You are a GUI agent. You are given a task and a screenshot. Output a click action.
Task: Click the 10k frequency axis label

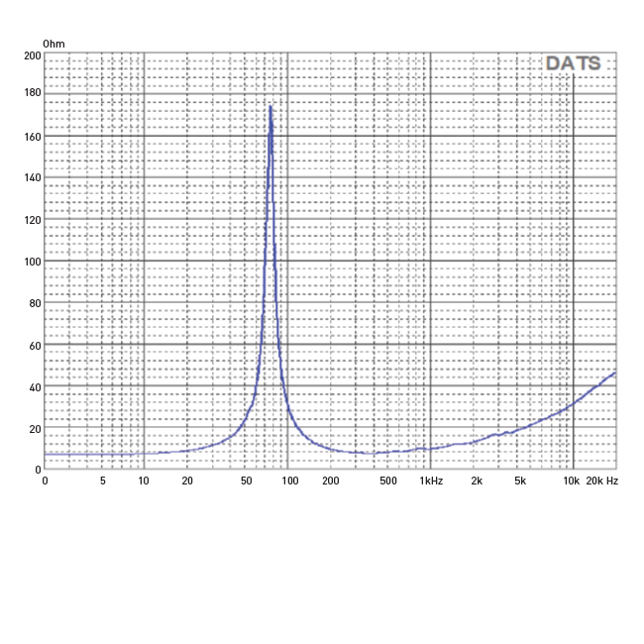tap(571, 481)
